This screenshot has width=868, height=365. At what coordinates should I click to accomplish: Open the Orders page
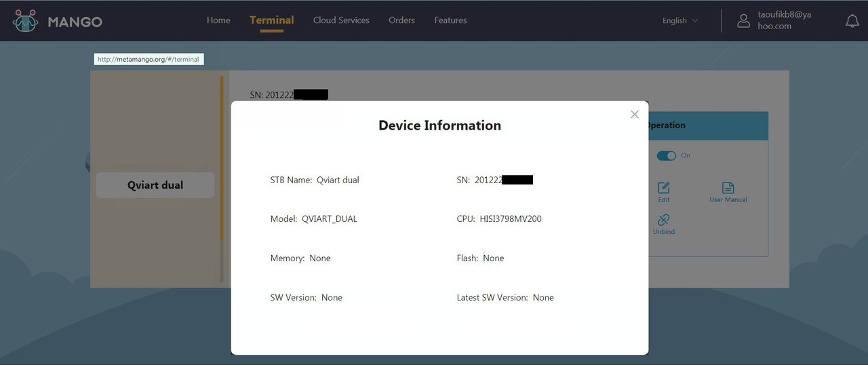(x=401, y=20)
